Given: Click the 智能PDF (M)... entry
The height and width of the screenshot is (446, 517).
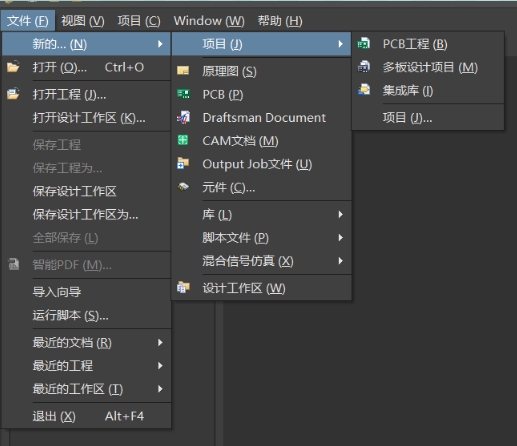Looking at the screenshot, I should [86, 265].
